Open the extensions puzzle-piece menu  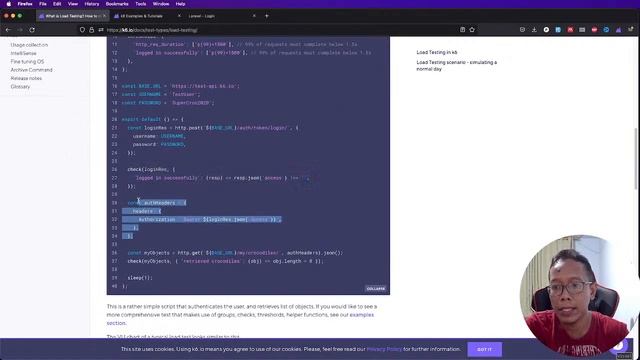pos(631,30)
